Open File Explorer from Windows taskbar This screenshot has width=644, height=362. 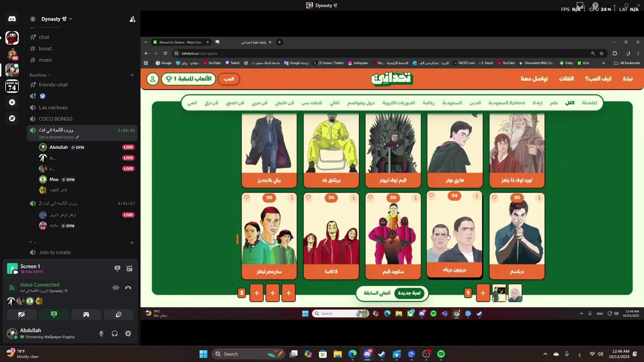pos(338,354)
